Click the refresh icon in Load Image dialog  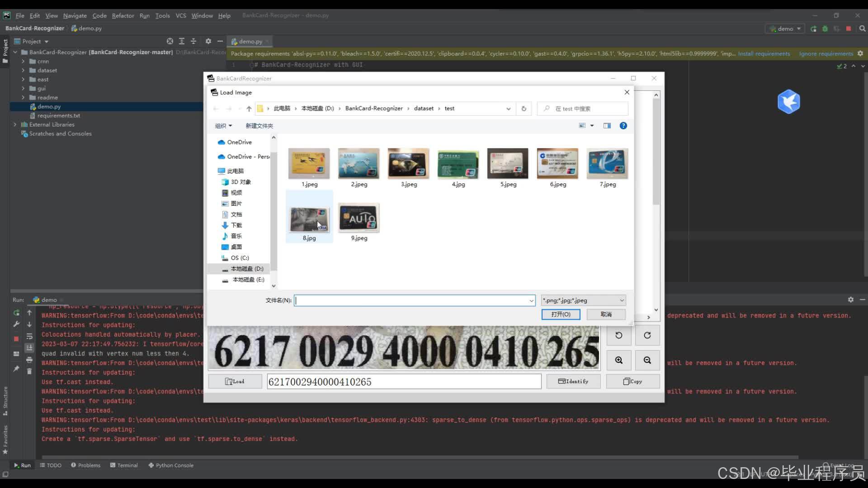click(524, 108)
